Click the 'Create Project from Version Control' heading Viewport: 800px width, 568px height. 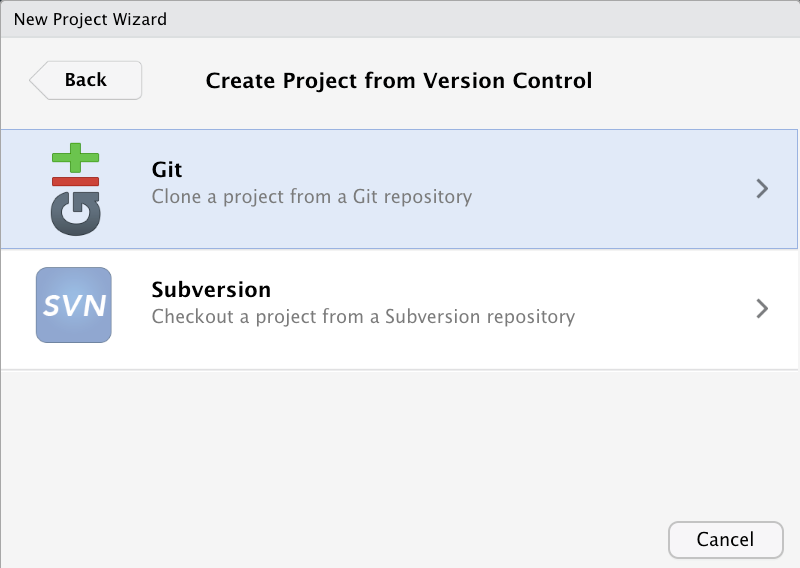click(399, 81)
